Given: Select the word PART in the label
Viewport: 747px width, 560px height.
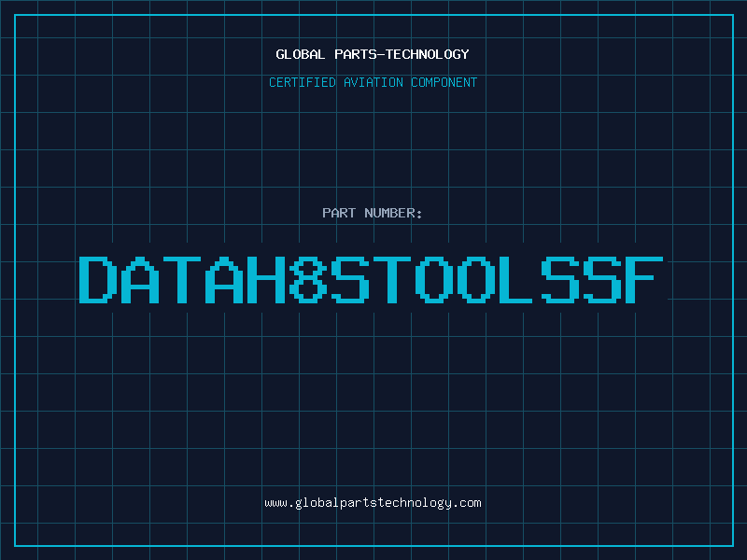Looking at the screenshot, I should pos(340,213).
